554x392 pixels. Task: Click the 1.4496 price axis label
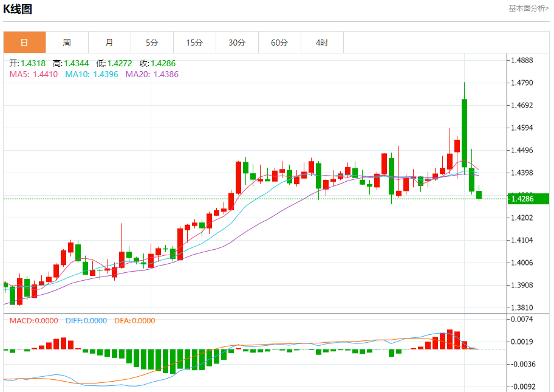pos(522,150)
